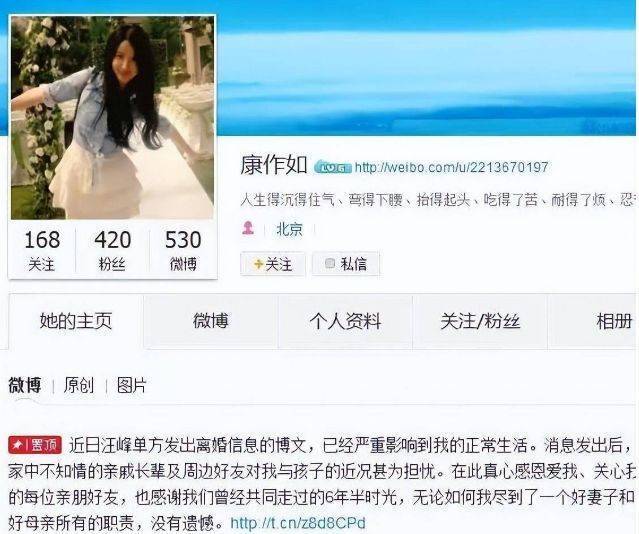
Task: Open the 530 微博 posts count
Action: tap(183, 250)
